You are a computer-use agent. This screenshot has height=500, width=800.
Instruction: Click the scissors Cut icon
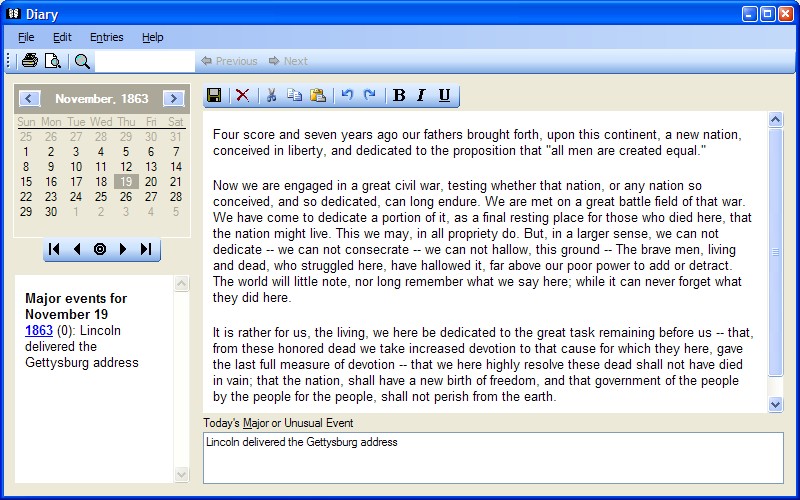[270, 96]
